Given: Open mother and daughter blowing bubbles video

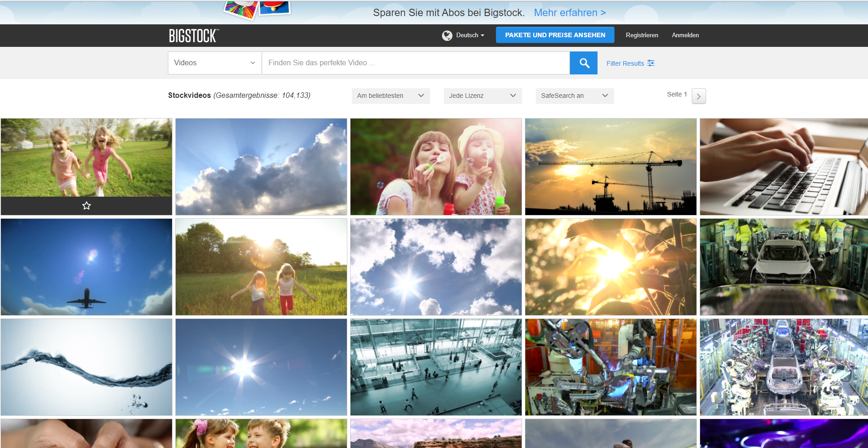Looking at the screenshot, I should (x=436, y=167).
